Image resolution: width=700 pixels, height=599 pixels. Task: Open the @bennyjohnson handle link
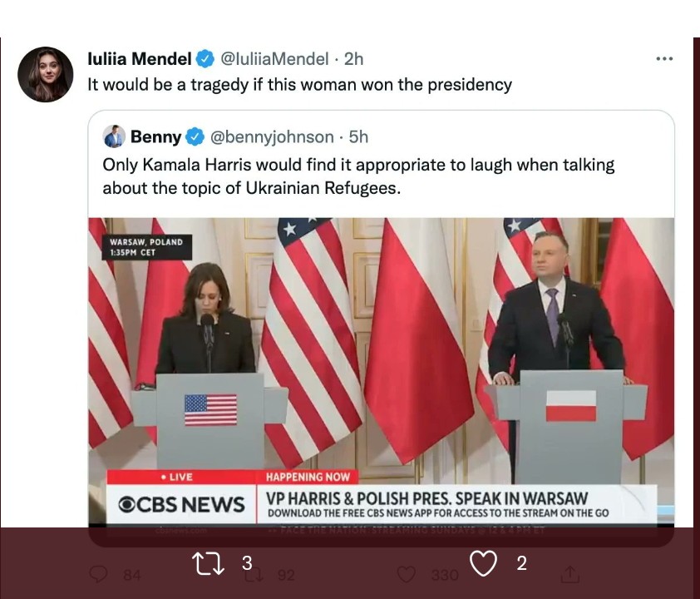click(272, 136)
